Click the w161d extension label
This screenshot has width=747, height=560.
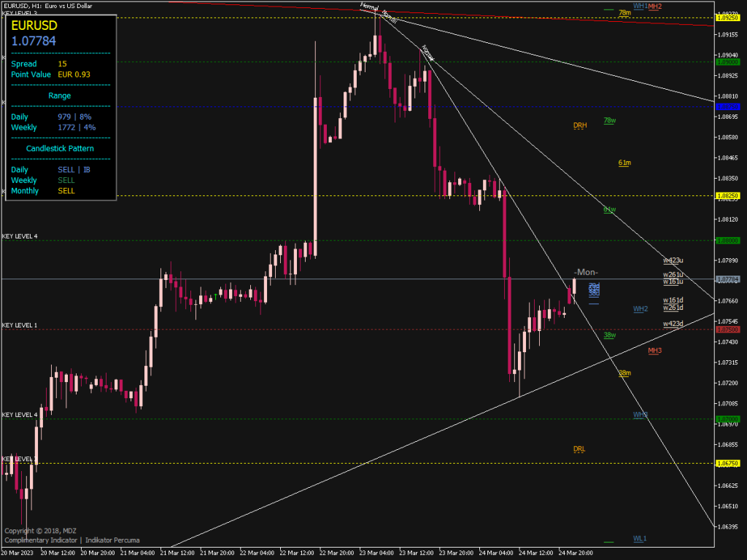coord(673,300)
